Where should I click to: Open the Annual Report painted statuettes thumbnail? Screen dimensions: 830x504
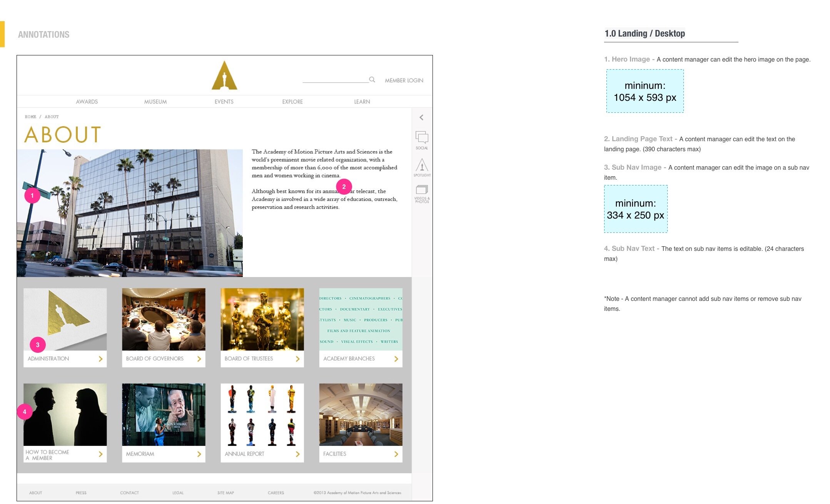262,415
